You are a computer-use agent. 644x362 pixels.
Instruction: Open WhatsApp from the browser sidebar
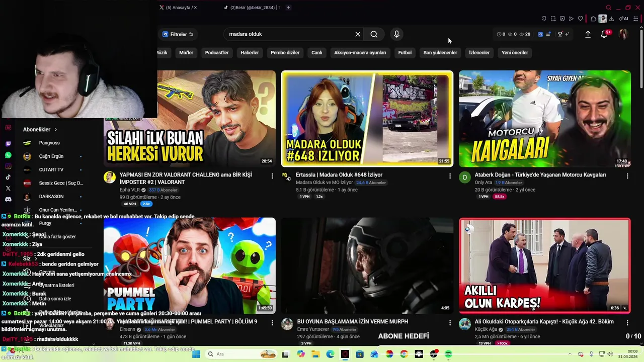tap(8, 155)
